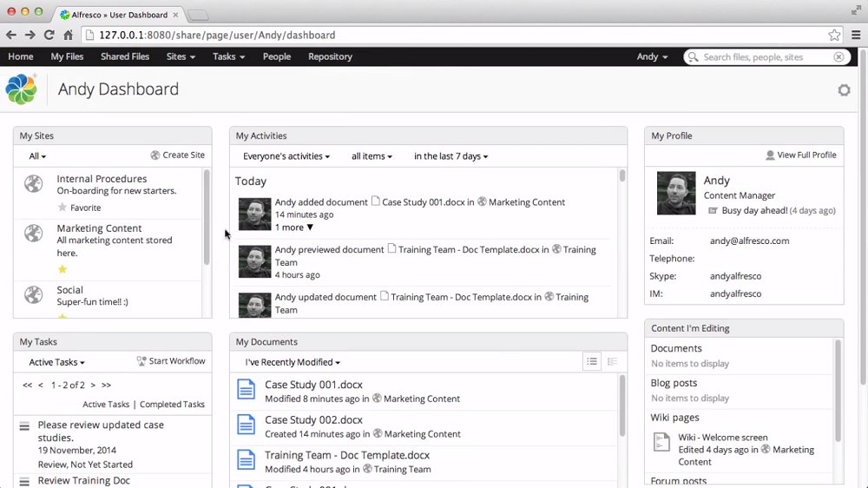Click the browser forward arrow
This screenshot has width=868, height=488.
(30, 35)
